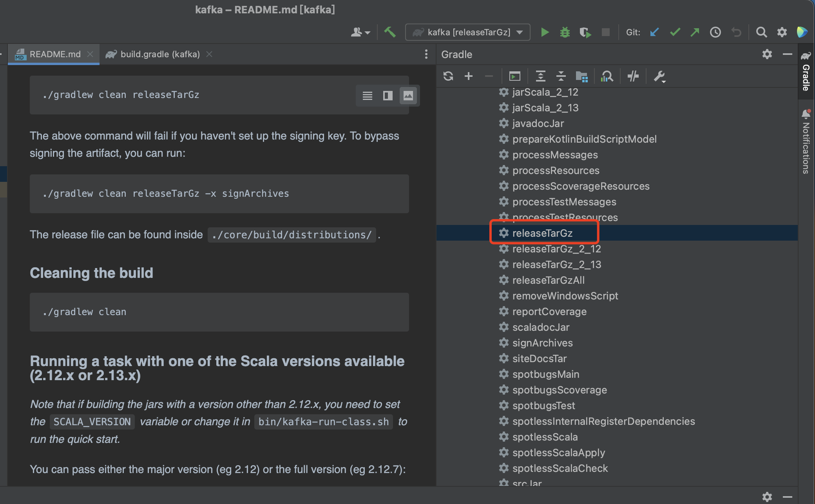The image size is (815, 504).
Task: Select the signArchives Gradle task
Action: pyautogui.click(x=542, y=343)
